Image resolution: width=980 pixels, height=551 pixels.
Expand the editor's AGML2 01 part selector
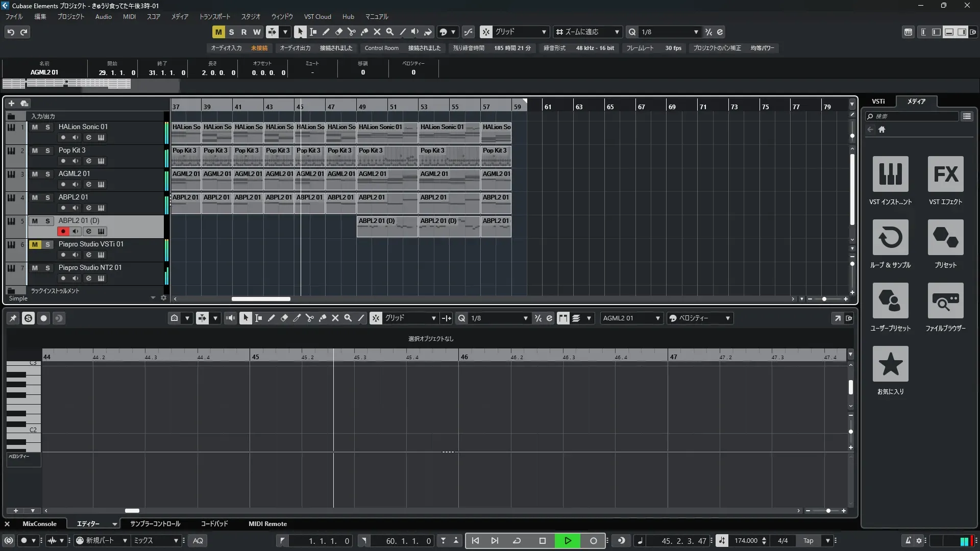[657, 318]
